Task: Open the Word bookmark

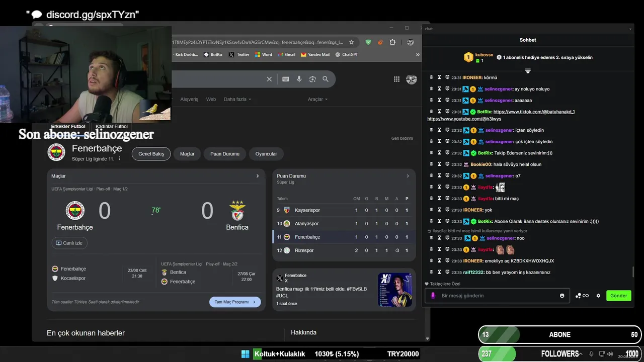Action: click(x=263, y=54)
